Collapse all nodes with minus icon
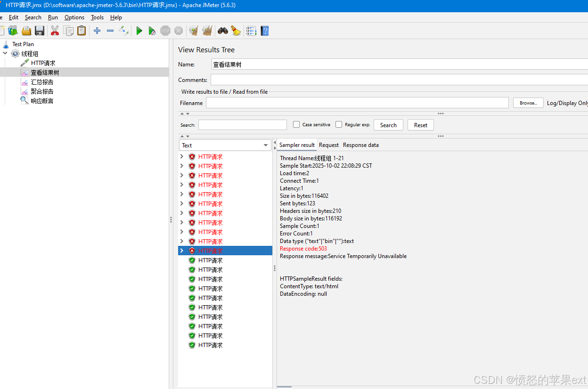Screen dimensions: 588x389 pyautogui.click(x=110, y=31)
